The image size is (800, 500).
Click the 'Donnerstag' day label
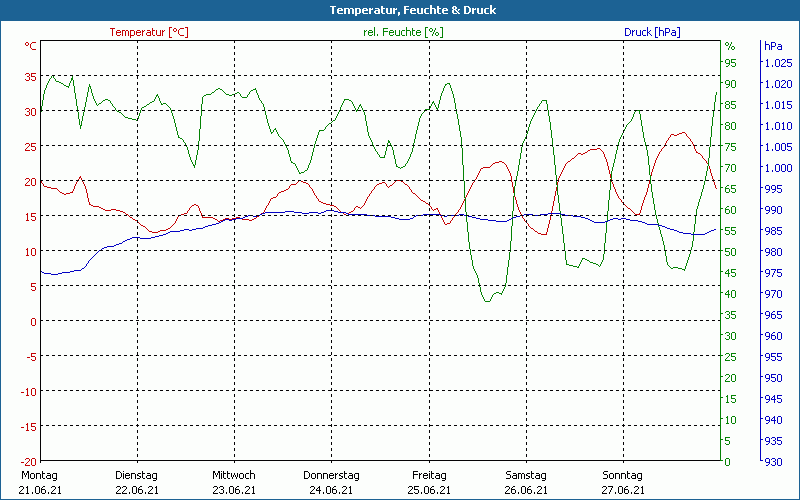[331, 475]
